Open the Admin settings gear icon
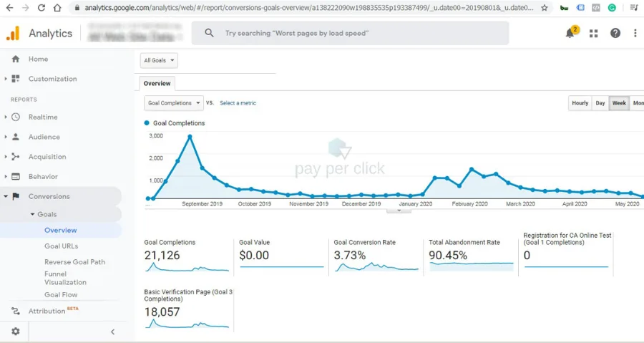Screen dimensions: 644x343 (15, 331)
